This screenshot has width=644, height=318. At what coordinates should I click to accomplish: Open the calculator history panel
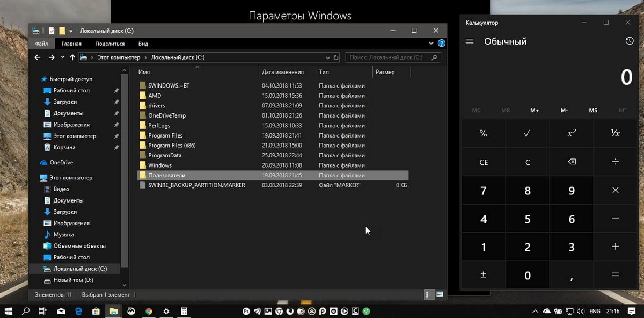tap(630, 41)
